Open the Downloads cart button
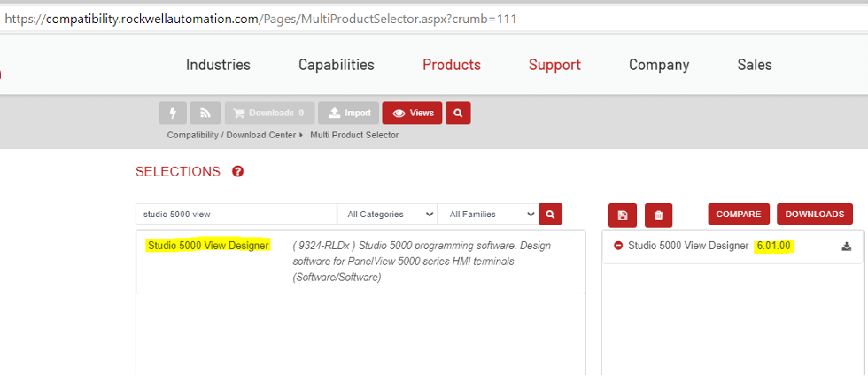 point(269,113)
